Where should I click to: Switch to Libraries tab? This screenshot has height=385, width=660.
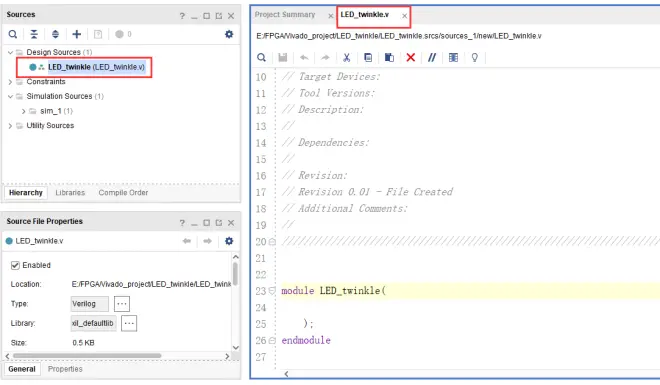tap(70, 193)
